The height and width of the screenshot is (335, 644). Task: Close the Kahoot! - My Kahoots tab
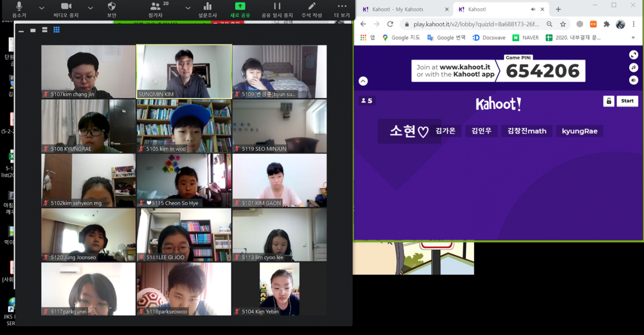click(447, 9)
